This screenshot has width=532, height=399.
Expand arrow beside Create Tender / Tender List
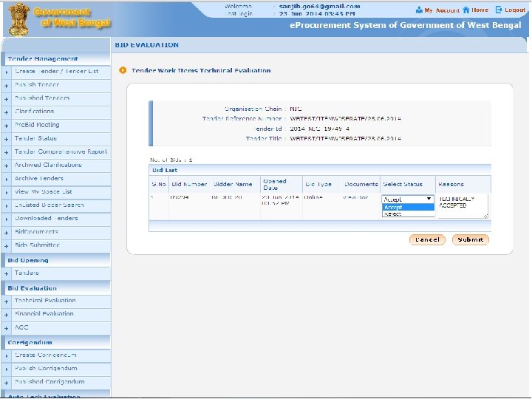pos(6,72)
